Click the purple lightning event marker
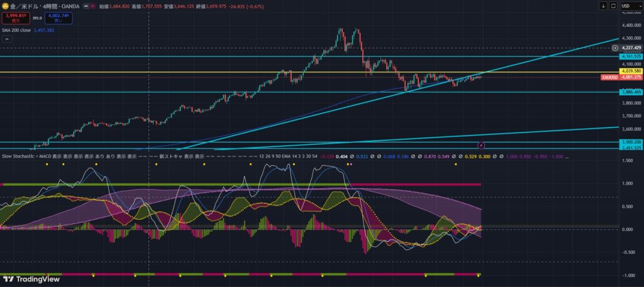Viewport: 644px width, 287px height. coord(481,145)
